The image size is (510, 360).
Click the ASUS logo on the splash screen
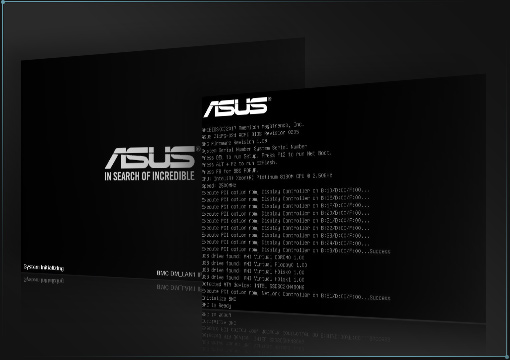tap(150, 157)
